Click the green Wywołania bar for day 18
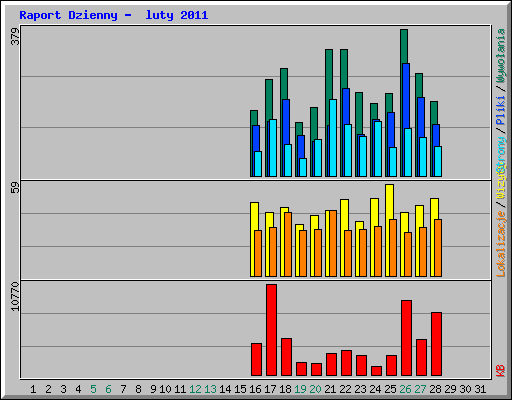512x400 pixels. click(x=284, y=83)
